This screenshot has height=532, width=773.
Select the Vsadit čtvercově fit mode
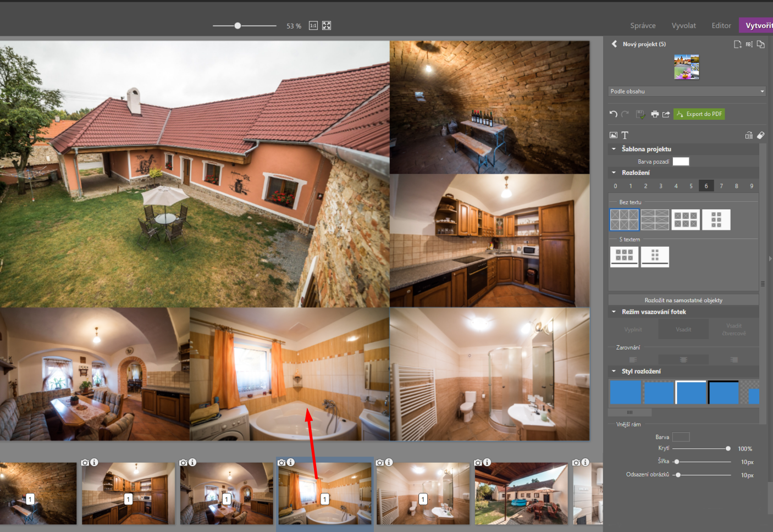pos(734,329)
